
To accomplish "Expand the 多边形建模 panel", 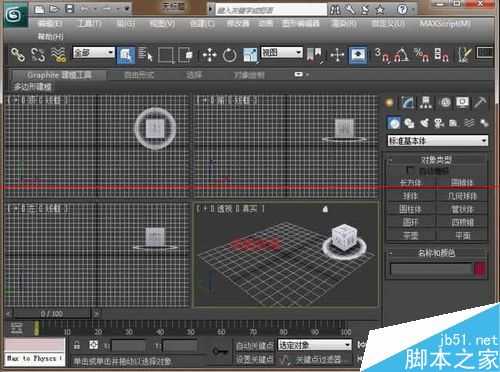I will 32,87.
